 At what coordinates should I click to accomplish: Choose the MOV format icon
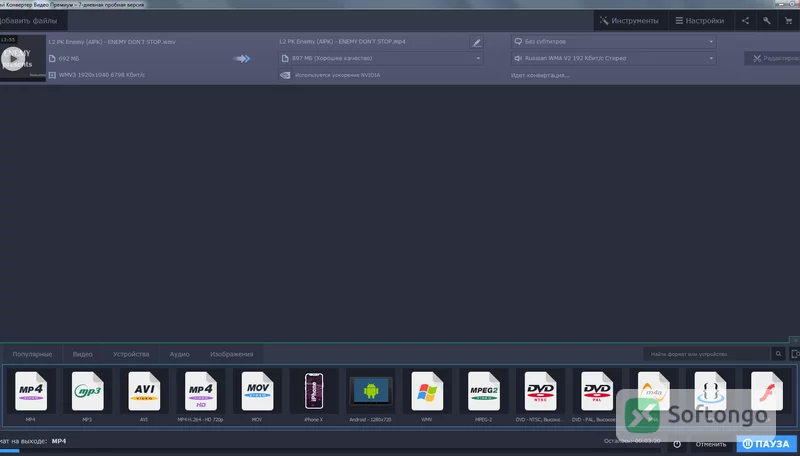pyautogui.click(x=258, y=391)
